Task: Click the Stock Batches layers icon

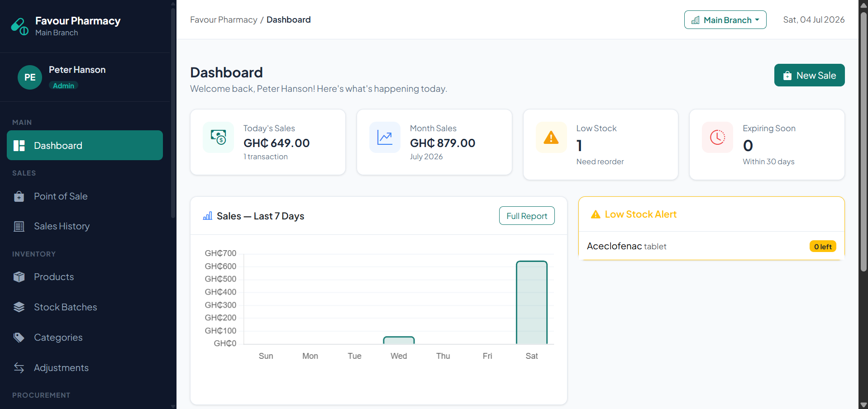Action: [x=19, y=307]
